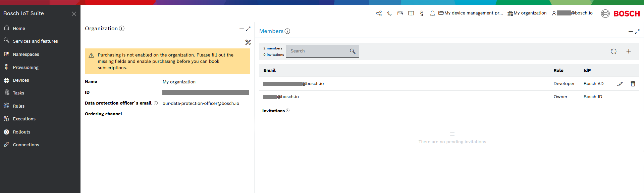Open user account menu @bosch.io
The height and width of the screenshot is (193, 644).
pyautogui.click(x=572, y=13)
